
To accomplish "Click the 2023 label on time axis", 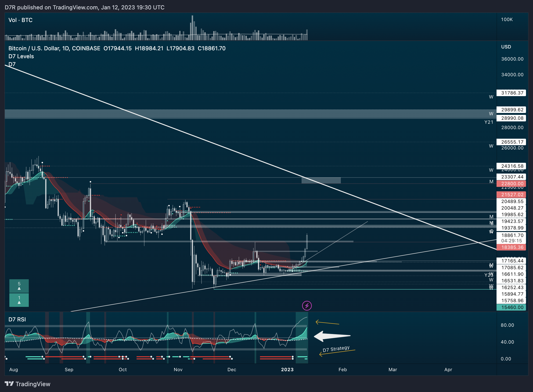I will click(x=287, y=370).
